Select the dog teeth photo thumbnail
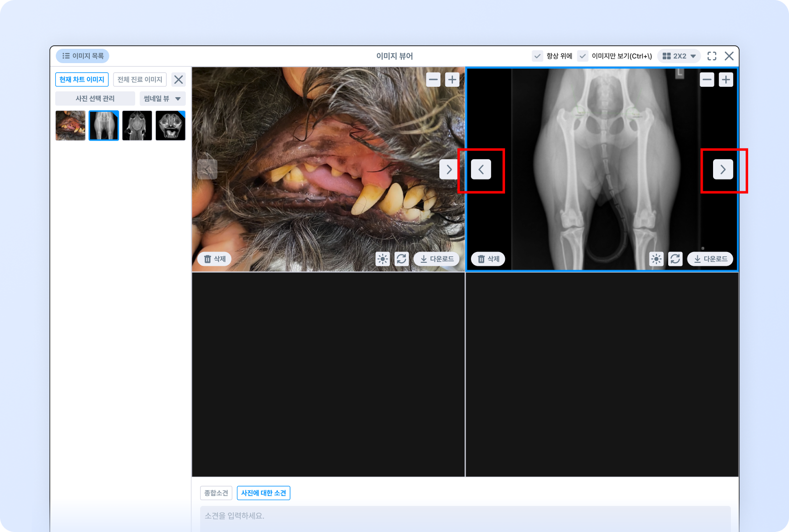The image size is (789, 532). click(71, 126)
